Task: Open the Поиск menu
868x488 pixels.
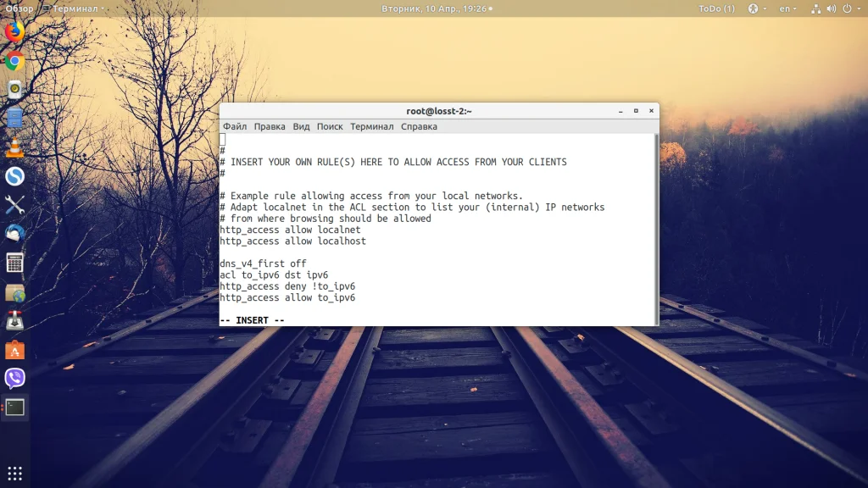Action: tap(330, 126)
